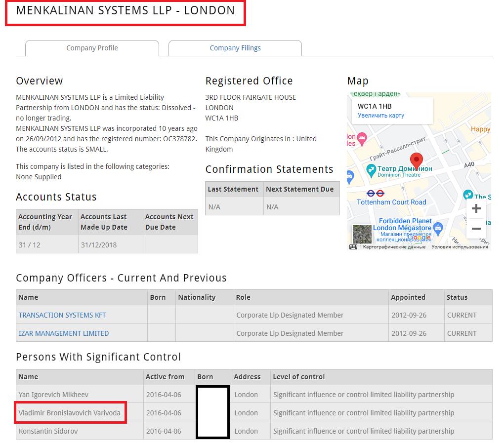Click the red location pin on map
This screenshot has width=504, height=443.
[417, 161]
